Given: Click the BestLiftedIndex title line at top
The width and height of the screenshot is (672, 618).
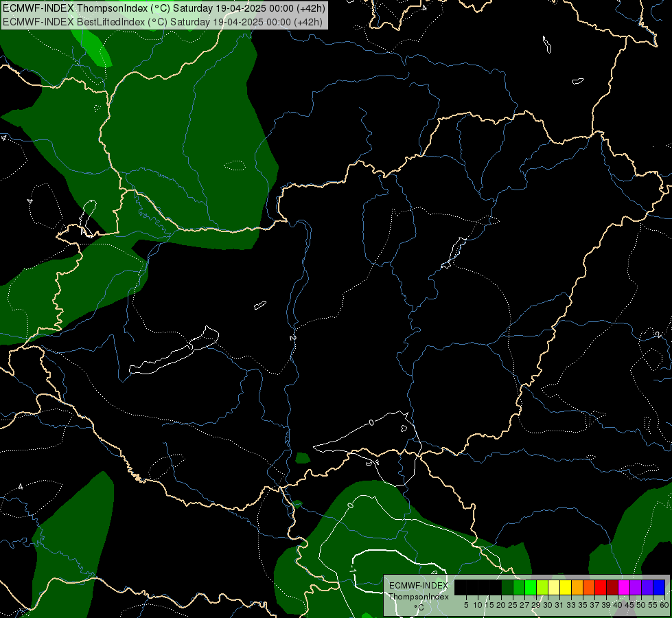Looking at the screenshot, I should [163, 22].
